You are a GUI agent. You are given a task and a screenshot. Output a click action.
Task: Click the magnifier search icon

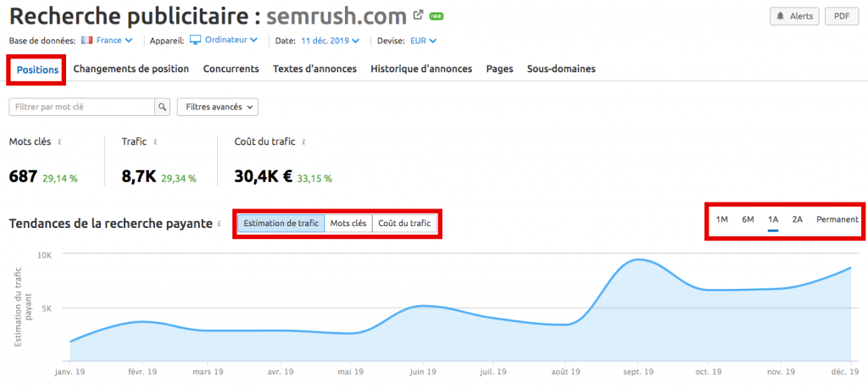[x=162, y=108]
